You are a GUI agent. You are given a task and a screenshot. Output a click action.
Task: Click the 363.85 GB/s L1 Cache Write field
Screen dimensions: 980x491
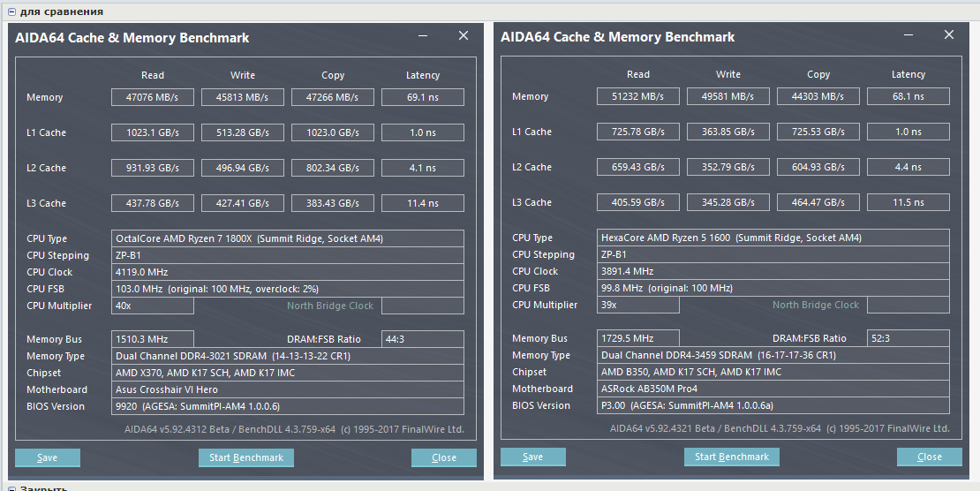coord(728,132)
